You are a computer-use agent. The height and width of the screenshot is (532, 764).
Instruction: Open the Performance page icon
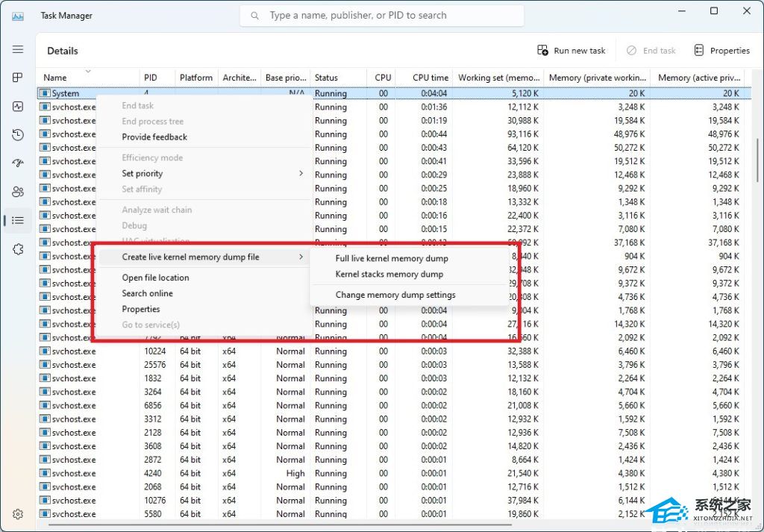coord(18,106)
